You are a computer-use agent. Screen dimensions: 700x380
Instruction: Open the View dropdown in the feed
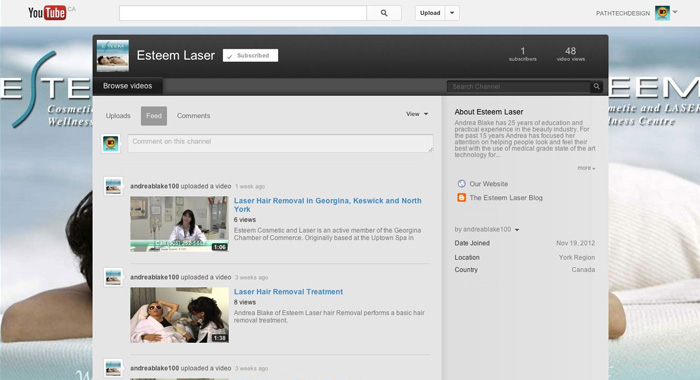[417, 114]
